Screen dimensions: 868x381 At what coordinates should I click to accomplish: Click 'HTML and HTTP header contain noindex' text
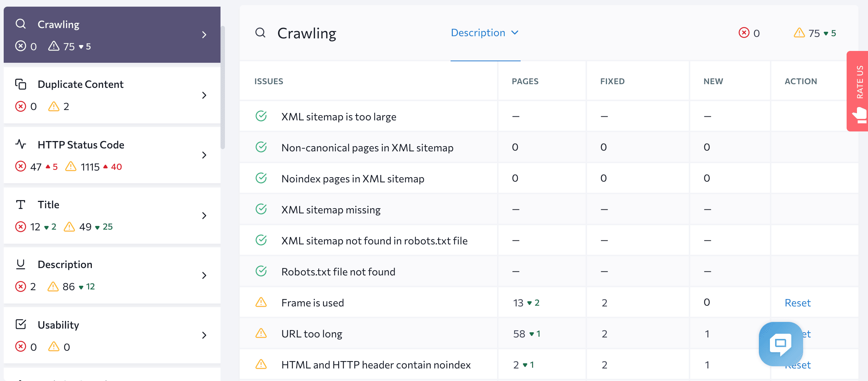click(376, 365)
